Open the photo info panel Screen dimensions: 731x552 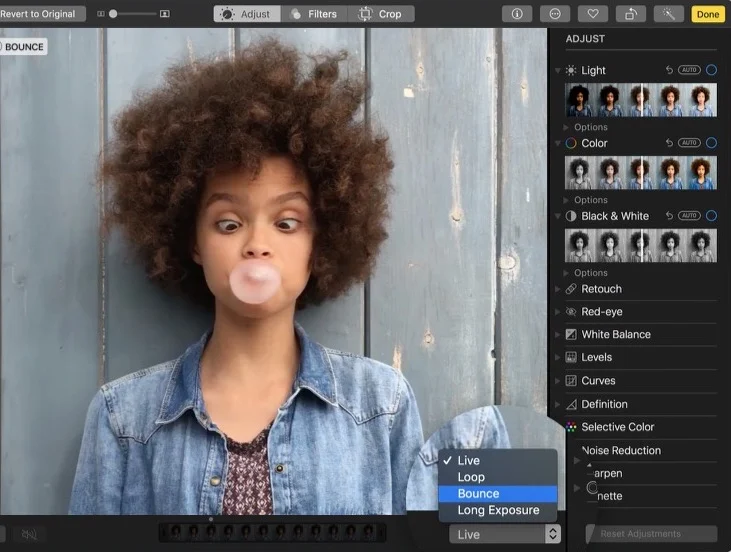tap(517, 14)
